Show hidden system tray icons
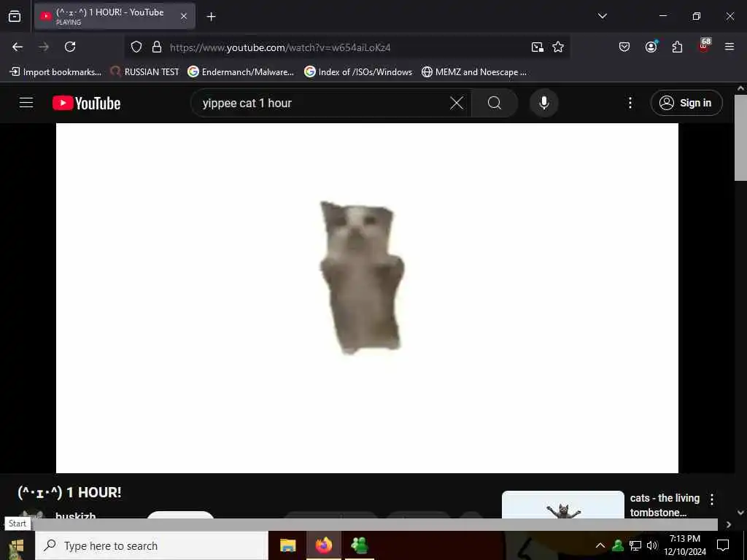The width and height of the screenshot is (747, 560). (600, 545)
